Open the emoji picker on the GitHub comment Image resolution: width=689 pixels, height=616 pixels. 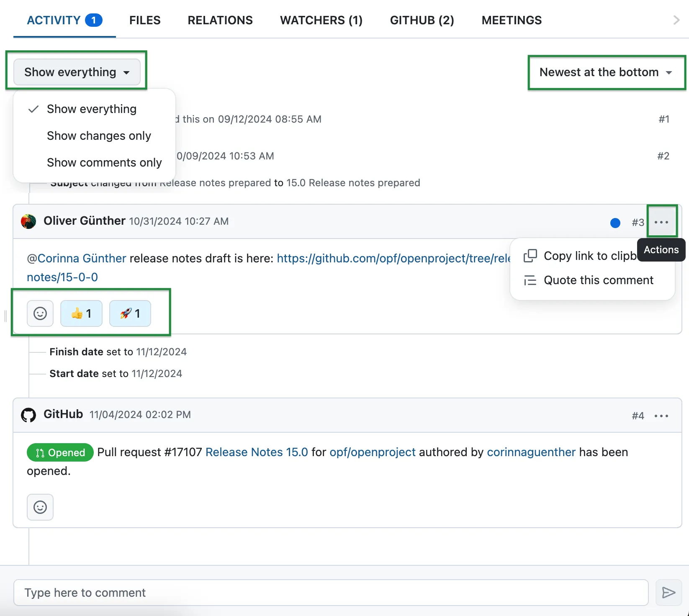[x=40, y=507]
